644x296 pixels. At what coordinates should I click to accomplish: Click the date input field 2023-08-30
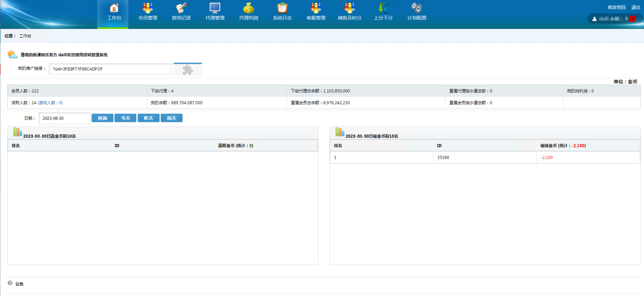point(64,118)
